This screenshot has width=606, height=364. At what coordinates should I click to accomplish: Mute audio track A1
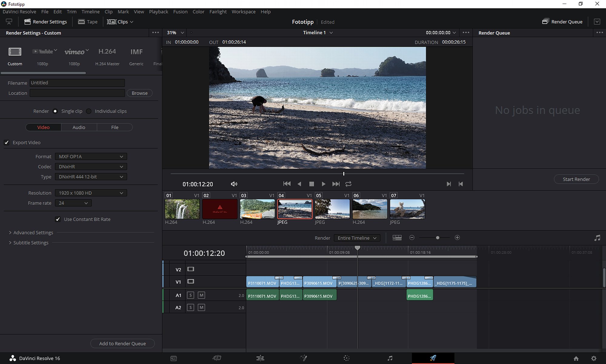[201, 295]
